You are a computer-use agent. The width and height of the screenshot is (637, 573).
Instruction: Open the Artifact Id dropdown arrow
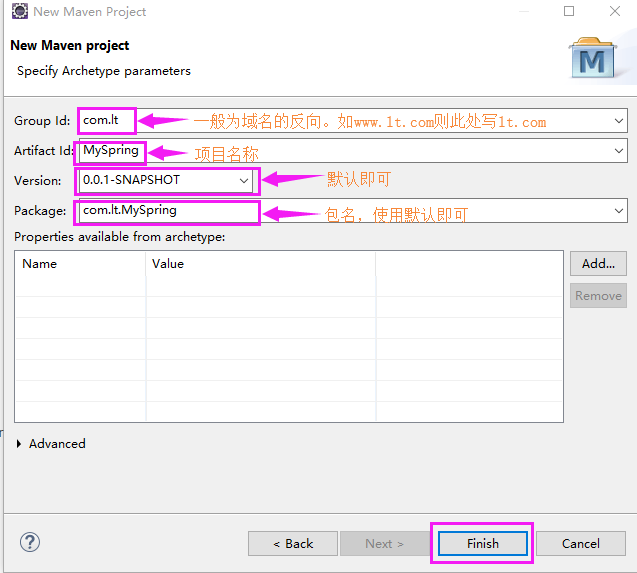pos(618,151)
